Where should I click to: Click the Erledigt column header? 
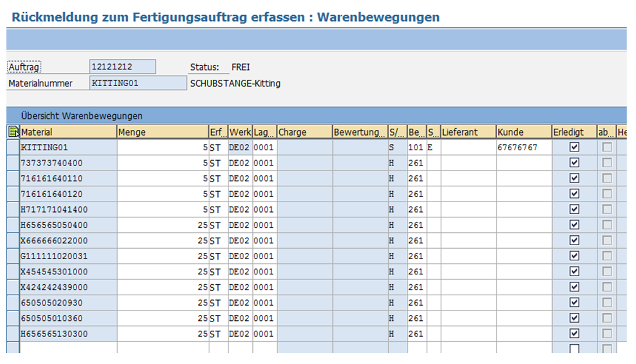click(x=574, y=132)
